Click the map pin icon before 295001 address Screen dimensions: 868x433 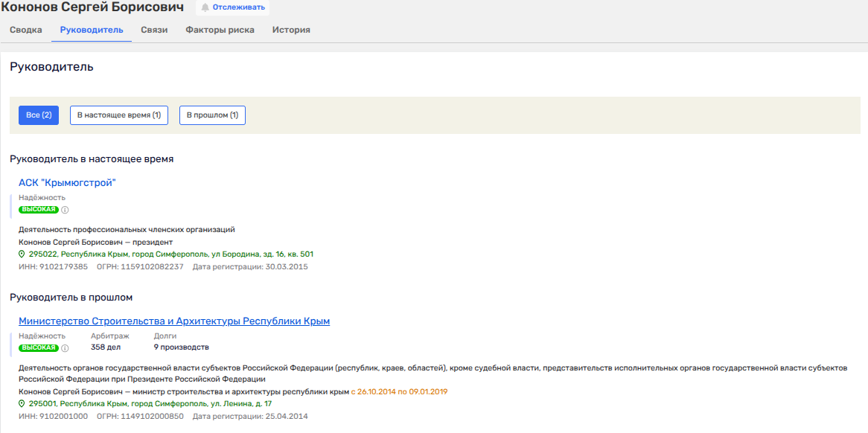22,404
